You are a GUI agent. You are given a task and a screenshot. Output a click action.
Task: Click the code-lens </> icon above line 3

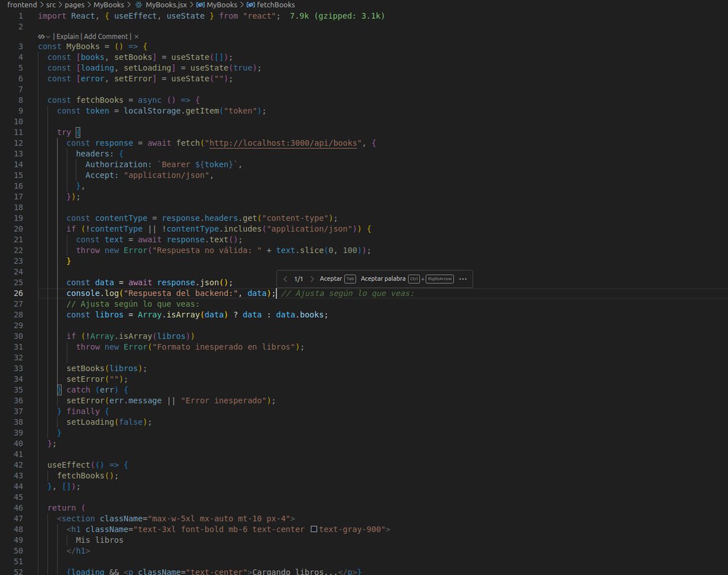pyautogui.click(x=41, y=36)
